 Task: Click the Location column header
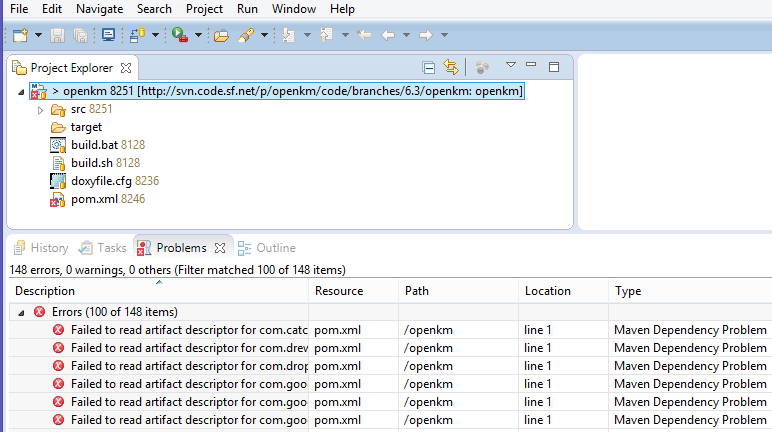[547, 291]
